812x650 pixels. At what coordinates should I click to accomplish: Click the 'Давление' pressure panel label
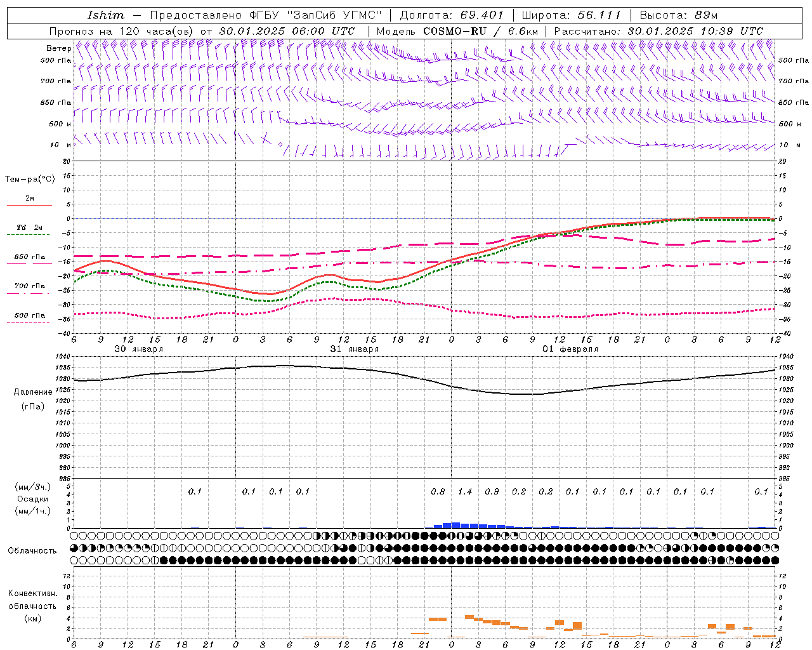point(32,392)
